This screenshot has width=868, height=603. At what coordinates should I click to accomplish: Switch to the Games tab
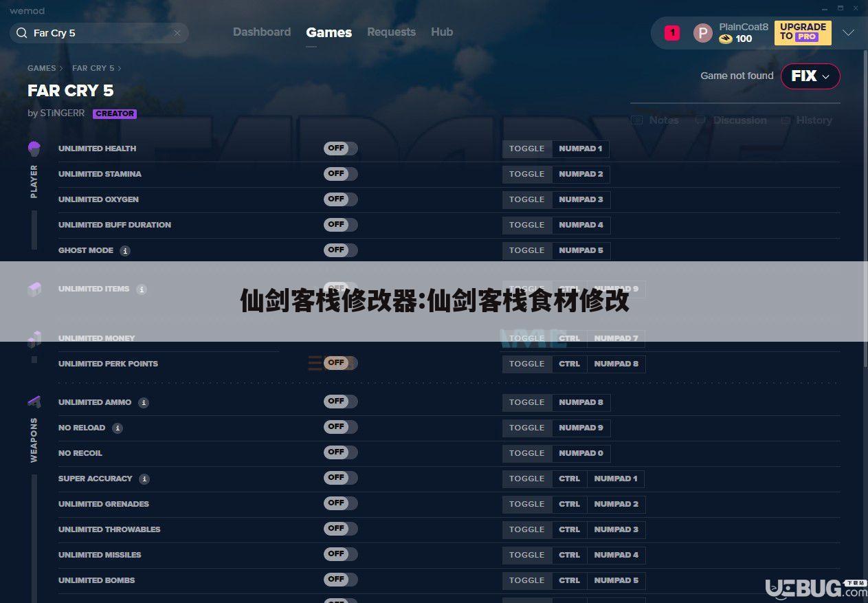point(329,32)
